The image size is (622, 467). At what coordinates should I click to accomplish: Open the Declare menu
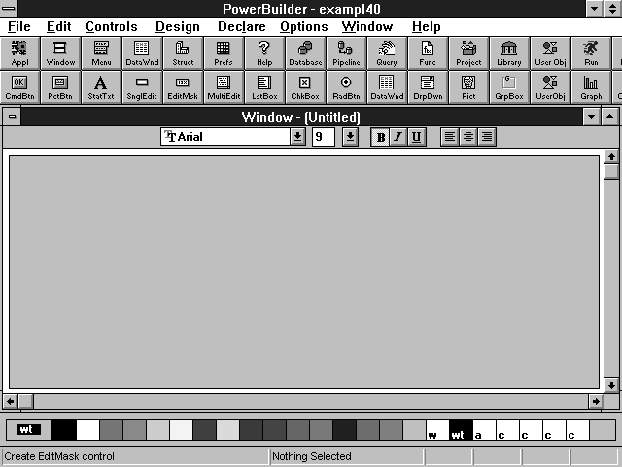240,26
